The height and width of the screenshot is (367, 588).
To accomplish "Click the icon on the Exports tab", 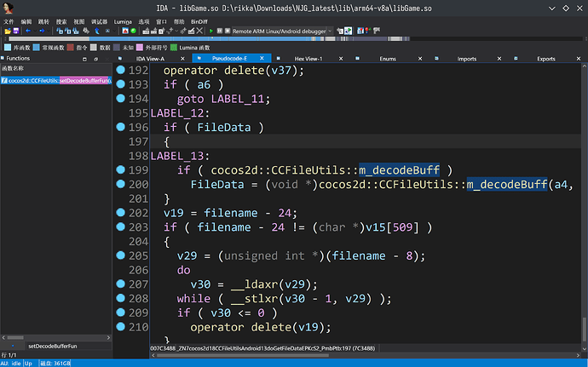I will point(516,58).
